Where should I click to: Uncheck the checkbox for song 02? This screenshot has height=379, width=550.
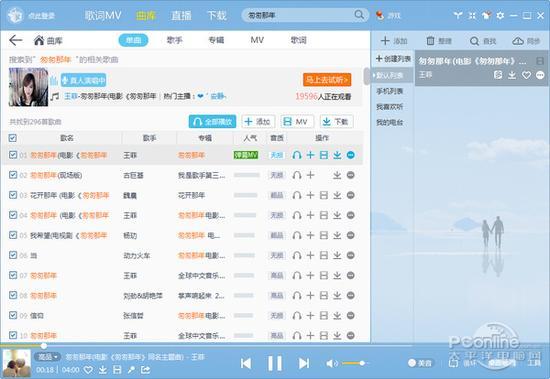pyautogui.click(x=13, y=175)
